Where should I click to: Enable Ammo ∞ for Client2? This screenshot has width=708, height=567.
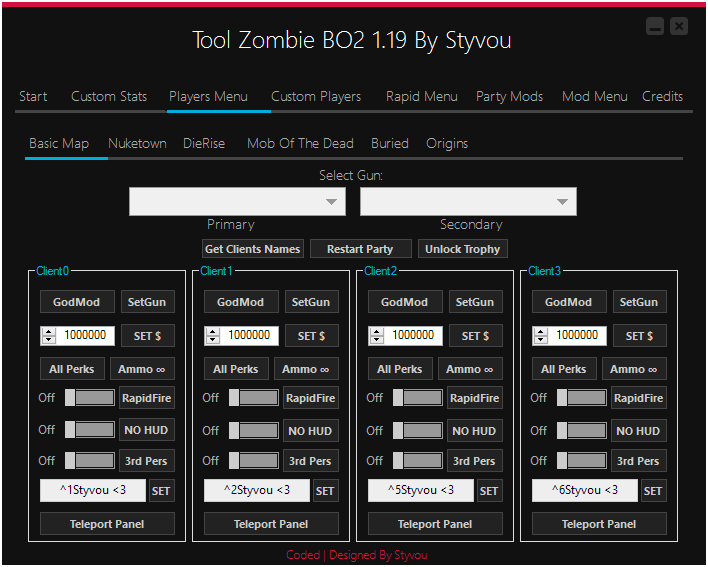click(470, 369)
